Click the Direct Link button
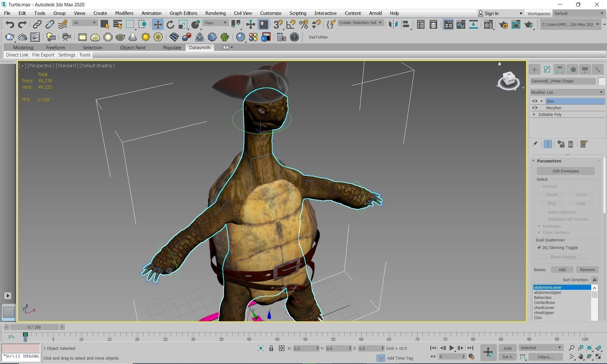 [17, 55]
